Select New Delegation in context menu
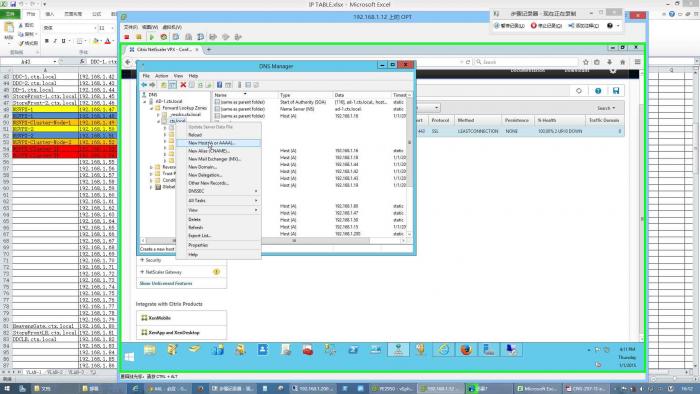Image resolution: width=700 pixels, height=394 pixels. pyautogui.click(x=218, y=175)
